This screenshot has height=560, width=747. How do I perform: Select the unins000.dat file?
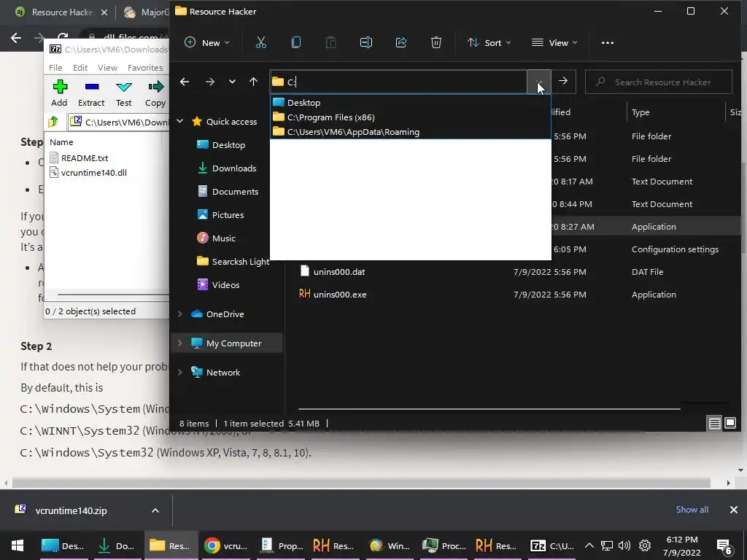click(338, 272)
